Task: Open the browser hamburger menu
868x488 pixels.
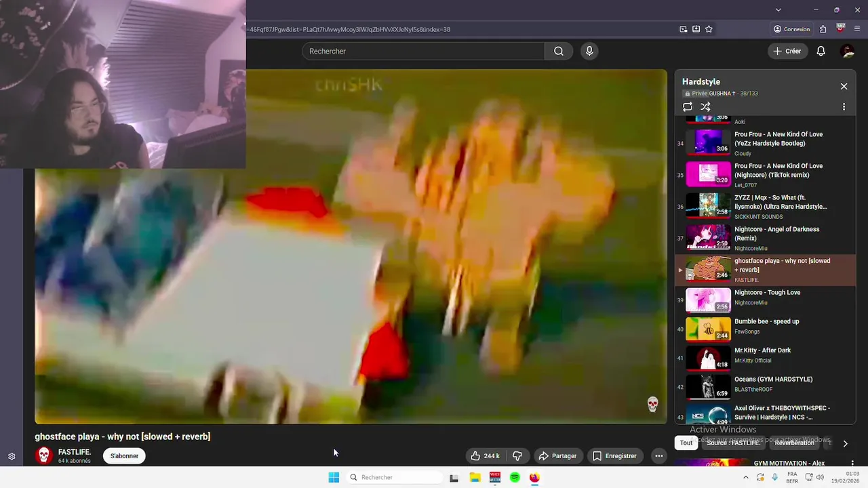Action: pos(856,29)
